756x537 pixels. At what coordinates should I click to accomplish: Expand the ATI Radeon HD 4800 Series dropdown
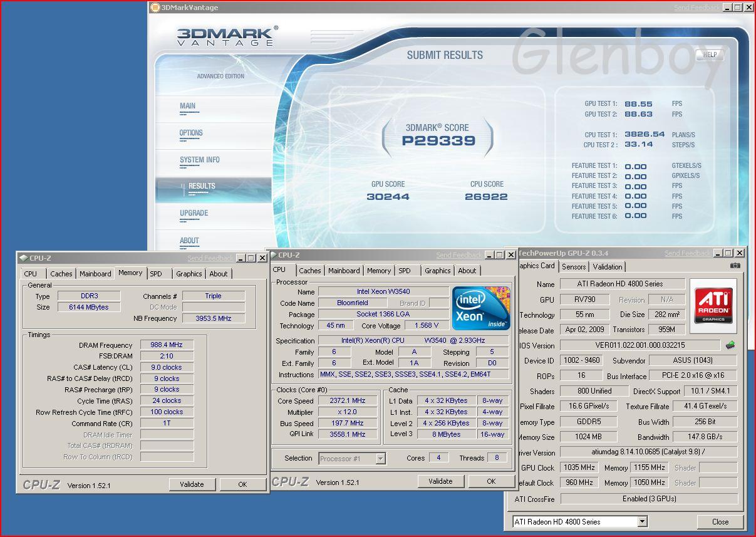(642, 521)
